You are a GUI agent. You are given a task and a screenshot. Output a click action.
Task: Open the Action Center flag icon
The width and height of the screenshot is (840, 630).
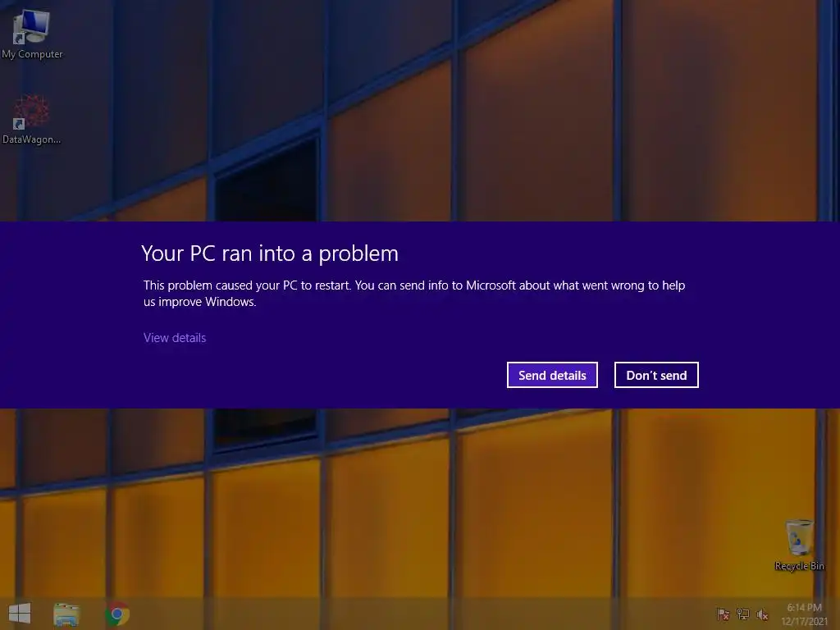[x=724, y=614]
